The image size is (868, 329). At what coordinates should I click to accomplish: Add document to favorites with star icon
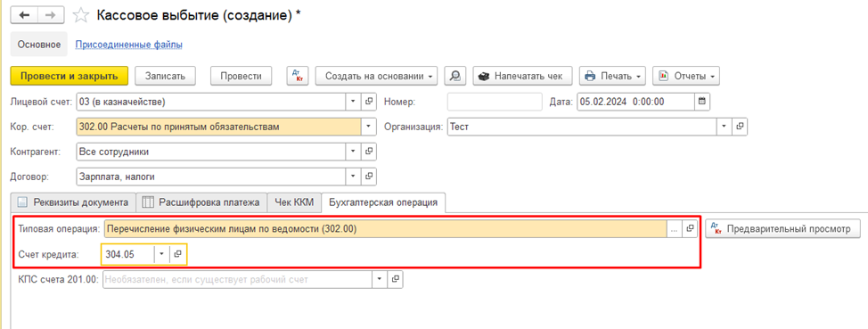point(81,15)
